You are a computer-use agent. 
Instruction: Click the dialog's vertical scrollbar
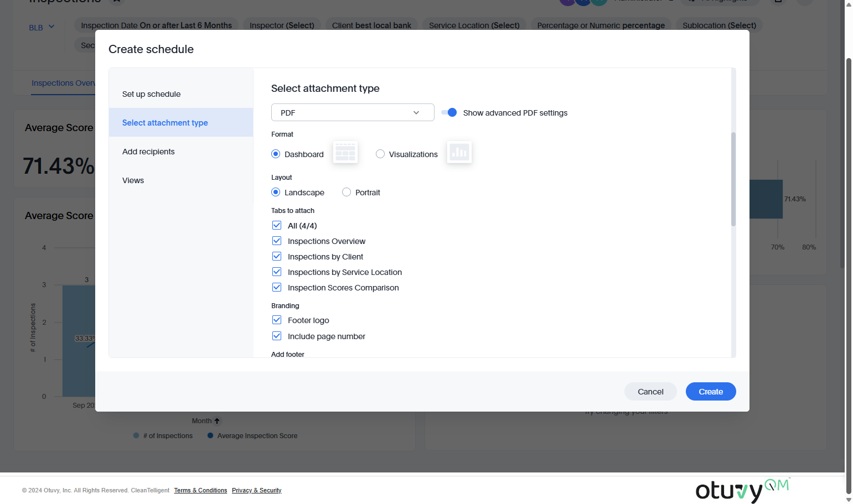point(733,179)
